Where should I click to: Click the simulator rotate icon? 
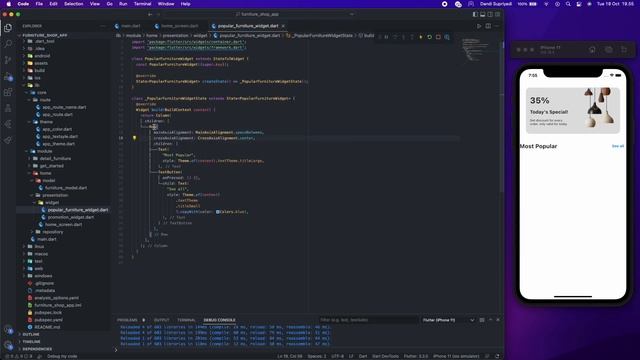pyautogui.click(x=624, y=49)
